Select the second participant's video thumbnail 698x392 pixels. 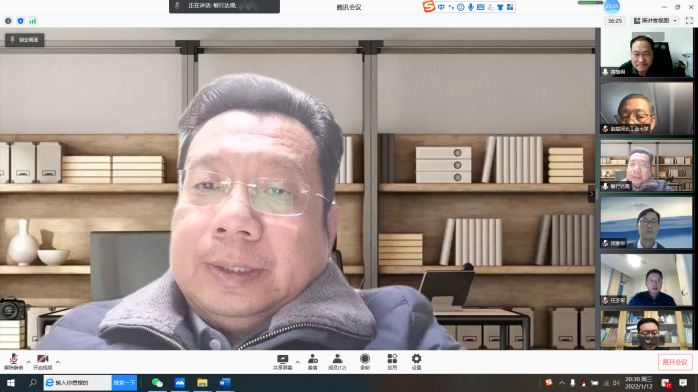tap(646, 108)
